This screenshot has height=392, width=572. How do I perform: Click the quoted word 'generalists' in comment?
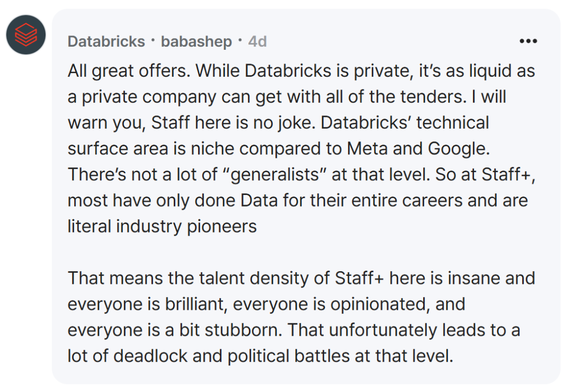pyautogui.click(x=278, y=174)
